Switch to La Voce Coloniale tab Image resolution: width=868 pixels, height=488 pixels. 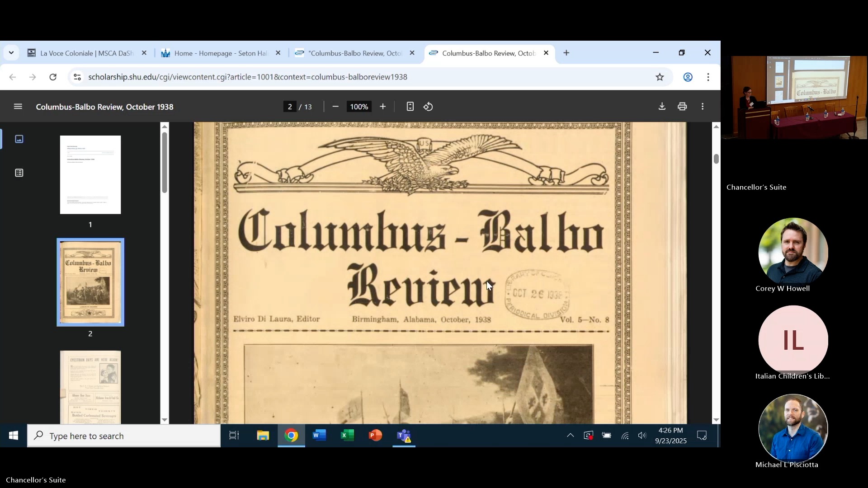tap(86, 53)
